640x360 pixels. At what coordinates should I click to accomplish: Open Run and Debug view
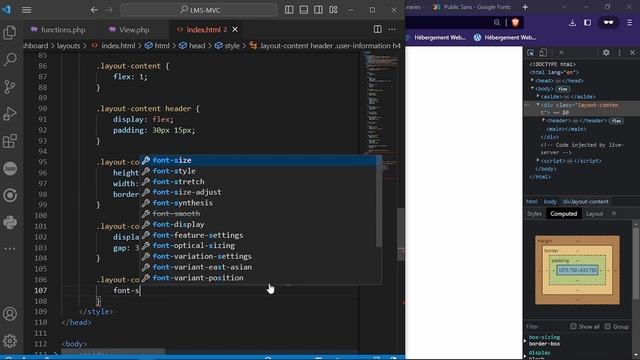tap(9, 113)
